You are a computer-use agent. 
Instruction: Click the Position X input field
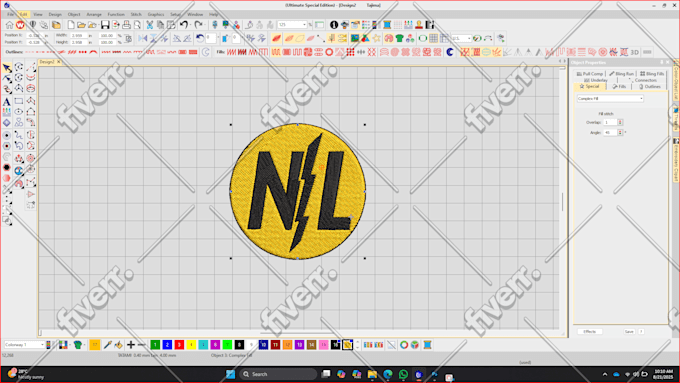tap(34, 36)
